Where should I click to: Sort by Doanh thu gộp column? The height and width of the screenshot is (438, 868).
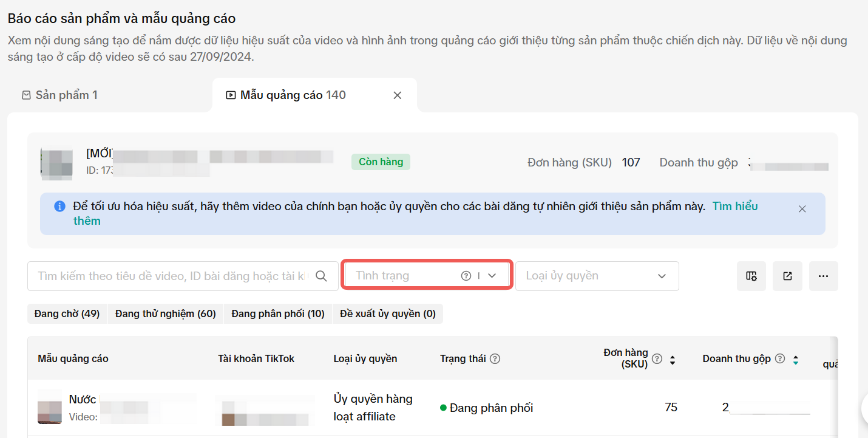[x=795, y=360]
